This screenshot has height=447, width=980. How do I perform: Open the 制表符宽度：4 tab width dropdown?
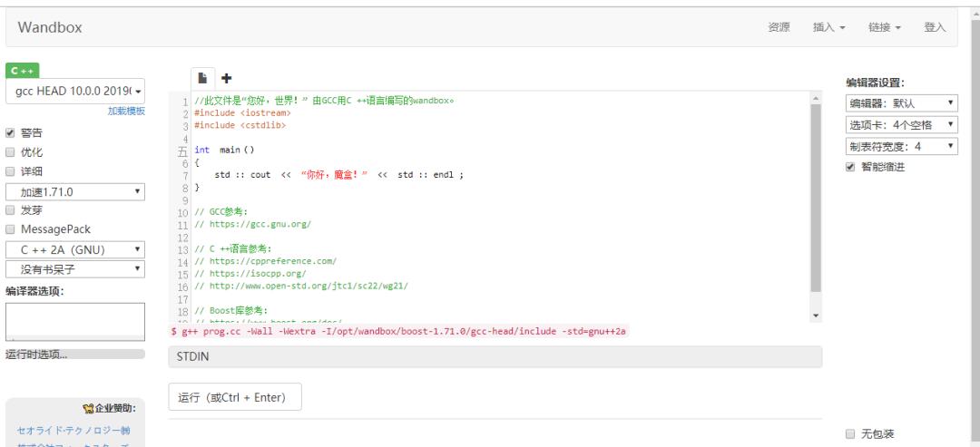[901, 146]
